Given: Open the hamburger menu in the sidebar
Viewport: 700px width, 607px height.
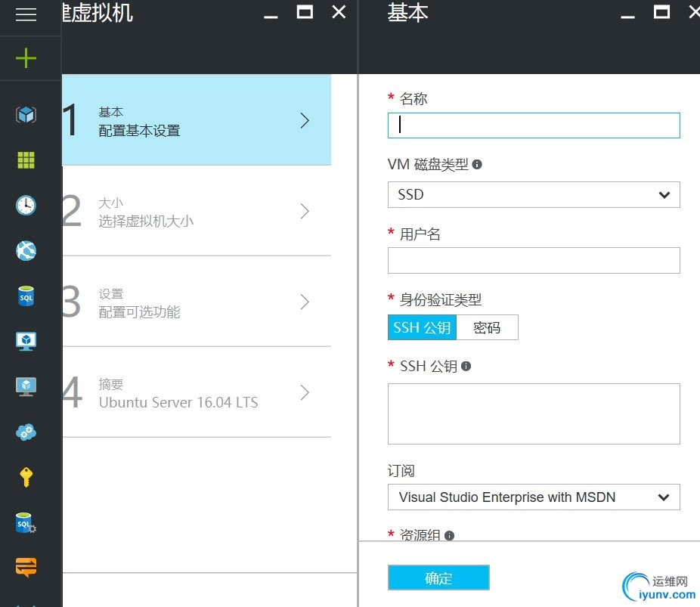Looking at the screenshot, I should [26, 14].
